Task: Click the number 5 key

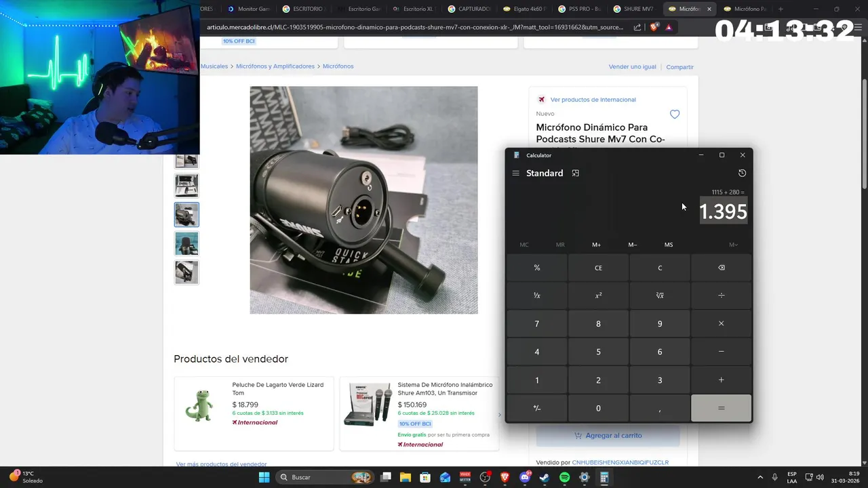Action: pos(598,352)
